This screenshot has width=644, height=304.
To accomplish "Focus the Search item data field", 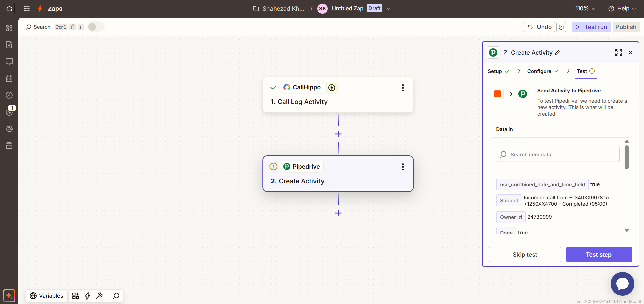I will tap(557, 155).
